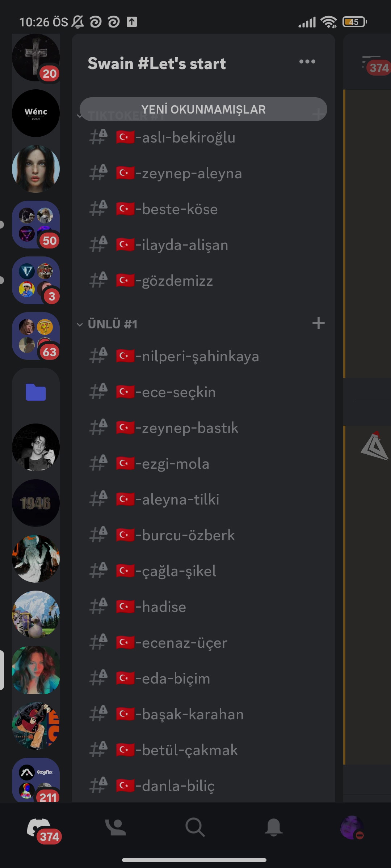Open the Swain #Let's start server header
This screenshot has height=868, width=391.
[x=157, y=64]
